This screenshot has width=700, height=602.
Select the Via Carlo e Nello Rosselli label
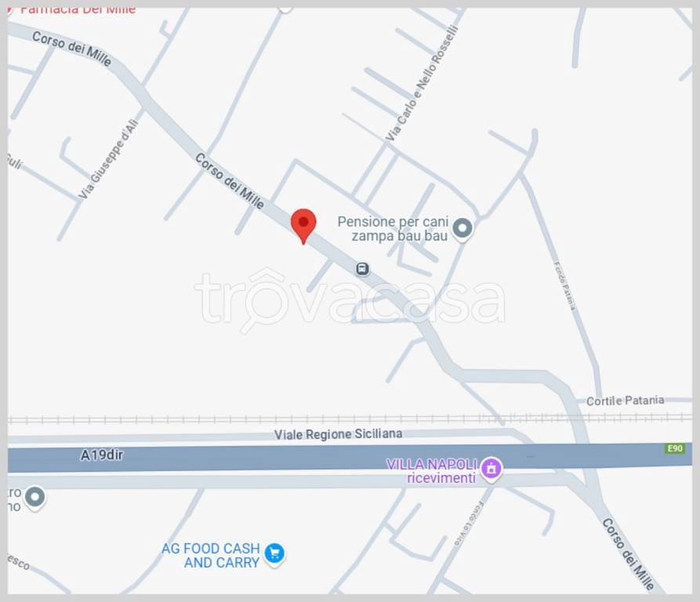pyautogui.click(x=422, y=83)
